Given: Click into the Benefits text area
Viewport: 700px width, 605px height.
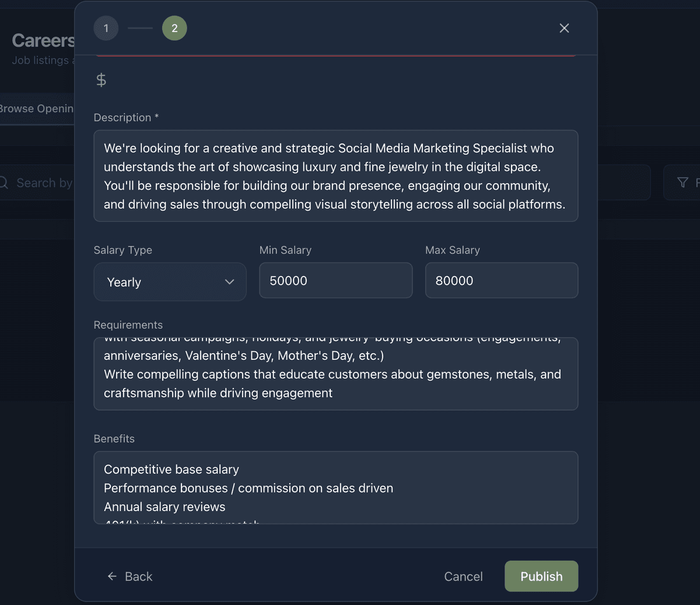Looking at the screenshot, I should point(335,487).
